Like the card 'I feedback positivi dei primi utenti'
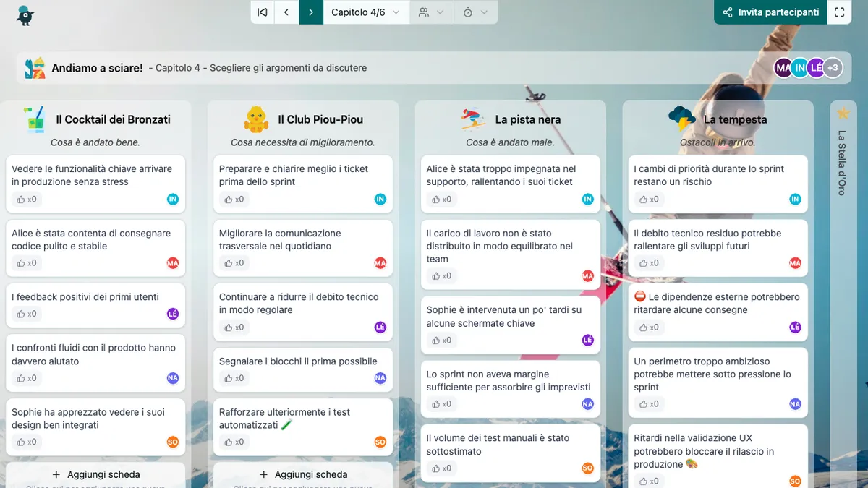868x488 pixels. point(27,314)
